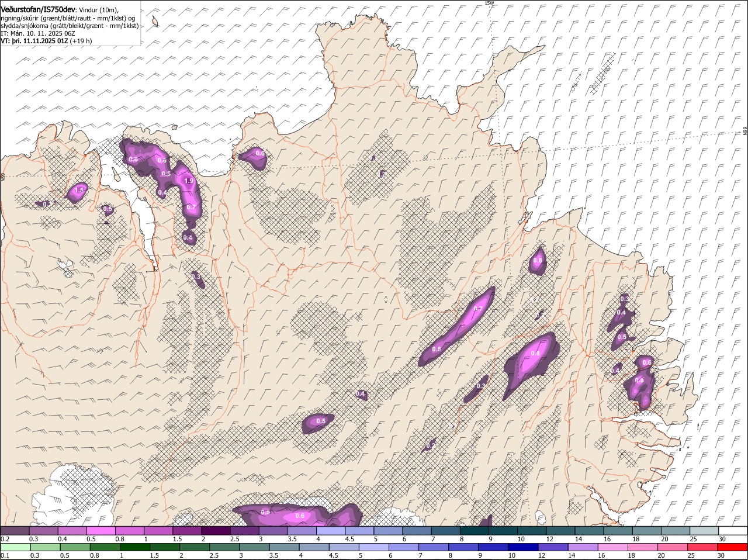Click the '0.1' label in the rain legend
Viewport: 748px width, 560px height.
(5, 555)
